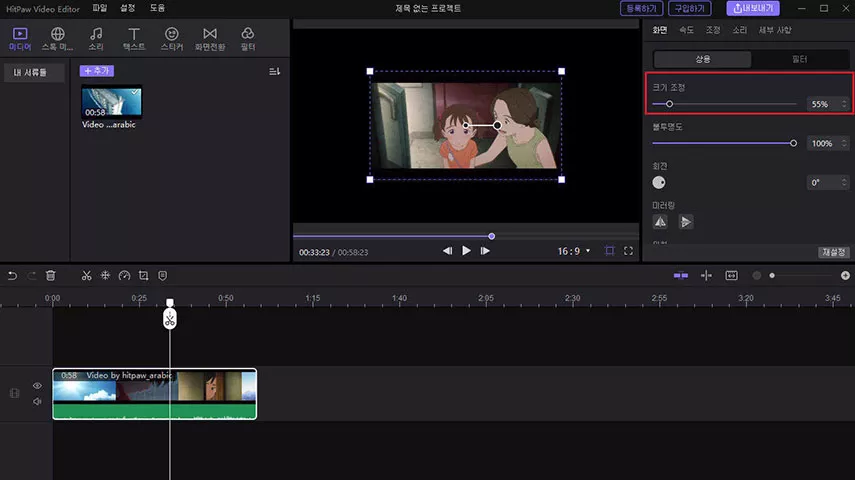Zoom out timeline with minus icon
The image size is (855, 480).
[x=757, y=275]
